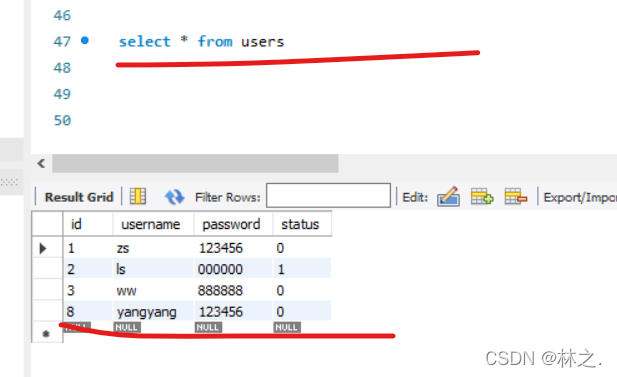Select the id cell with value 8
617x377 pixels.
click(x=87, y=312)
